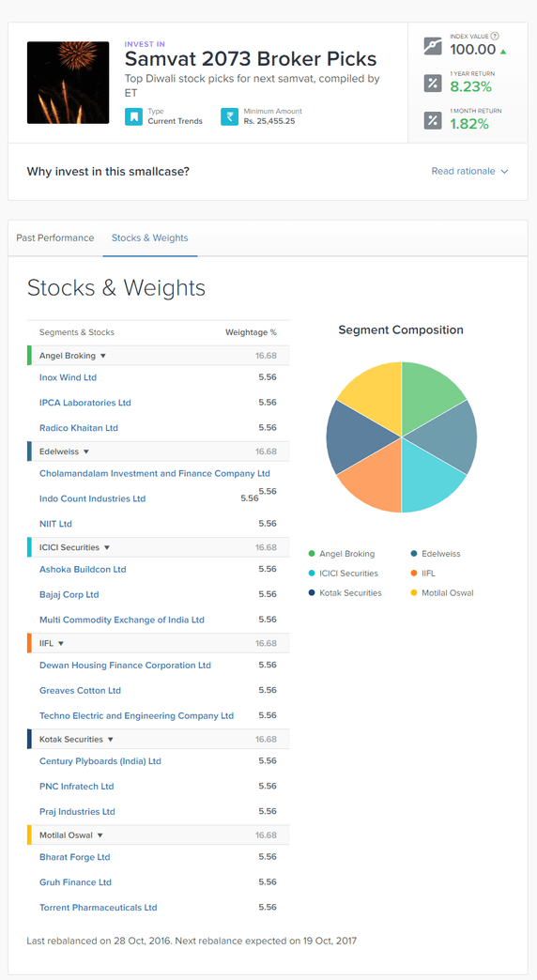Click the rupee Minimum Amount icon
Screen dimensions: 537x980
pos(229,117)
